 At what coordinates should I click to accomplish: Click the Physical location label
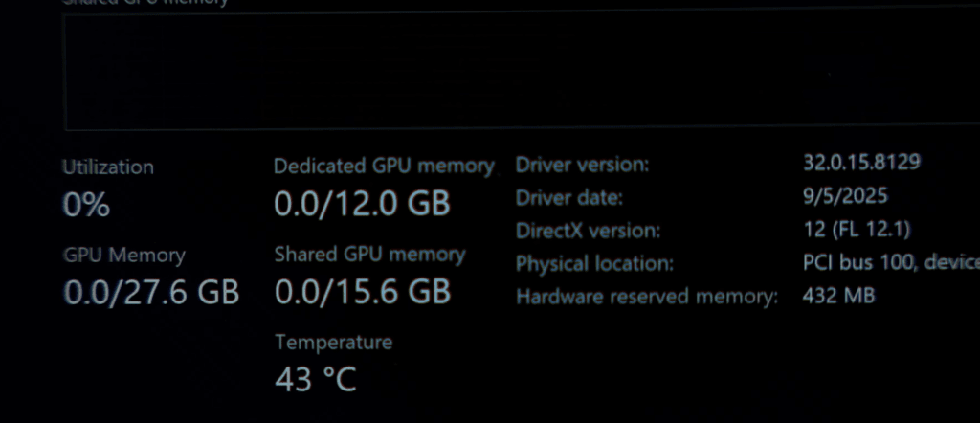(x=595, y=263)
